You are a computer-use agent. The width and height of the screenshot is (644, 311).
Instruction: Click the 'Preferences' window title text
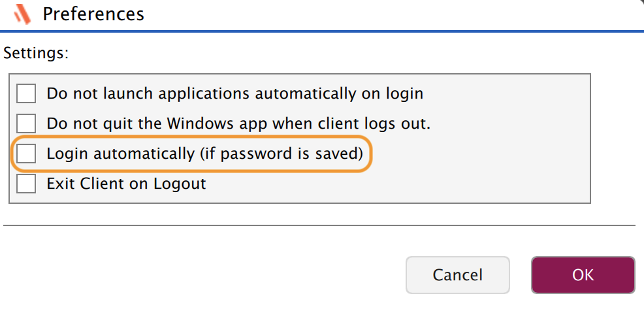[x=93, y=14]
